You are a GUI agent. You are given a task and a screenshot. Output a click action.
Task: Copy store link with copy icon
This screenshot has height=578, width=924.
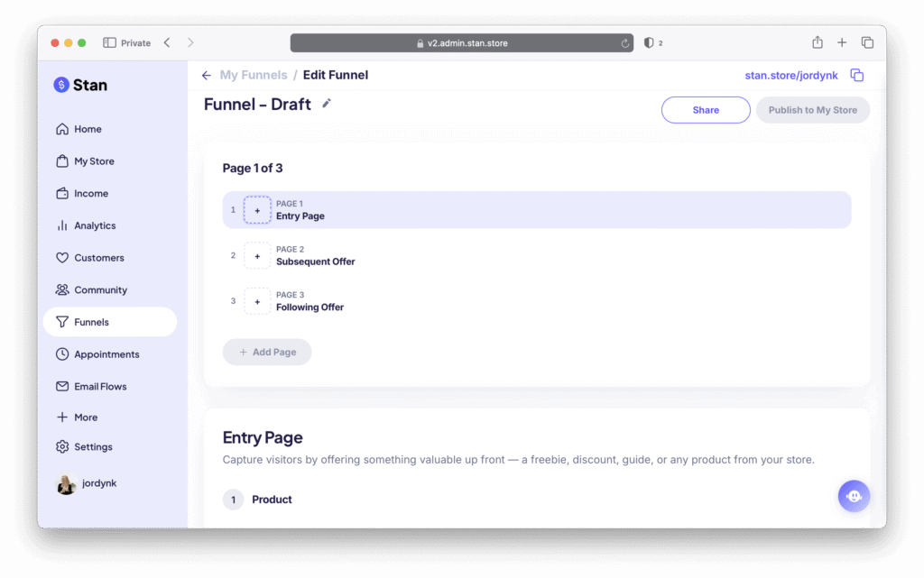[857, 76]
